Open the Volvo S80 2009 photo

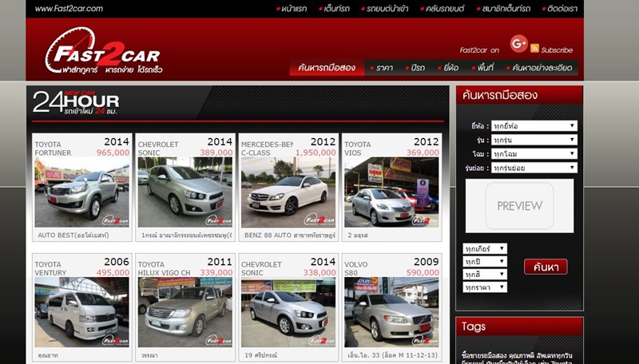[391, 312]
